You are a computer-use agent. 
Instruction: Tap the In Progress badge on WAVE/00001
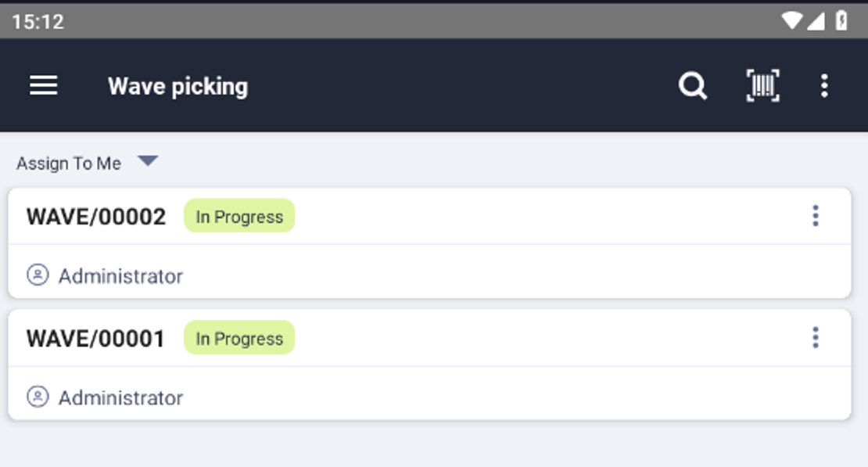point(239,338)
